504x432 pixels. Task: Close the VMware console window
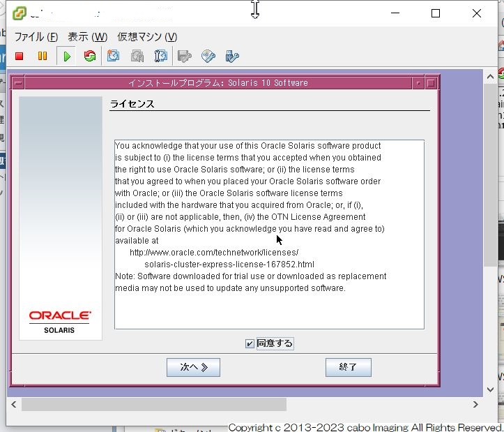coord(477,13)
